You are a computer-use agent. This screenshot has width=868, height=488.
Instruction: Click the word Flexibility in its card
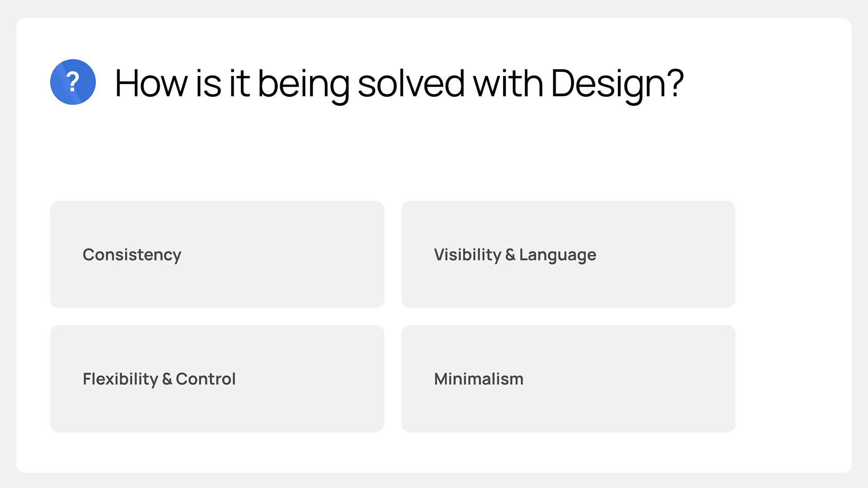[x=120, y=380]
